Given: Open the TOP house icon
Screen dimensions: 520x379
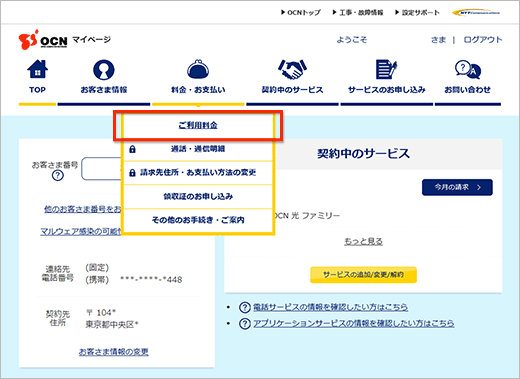Looking at the screenshot, I should (x=37, y=69).
